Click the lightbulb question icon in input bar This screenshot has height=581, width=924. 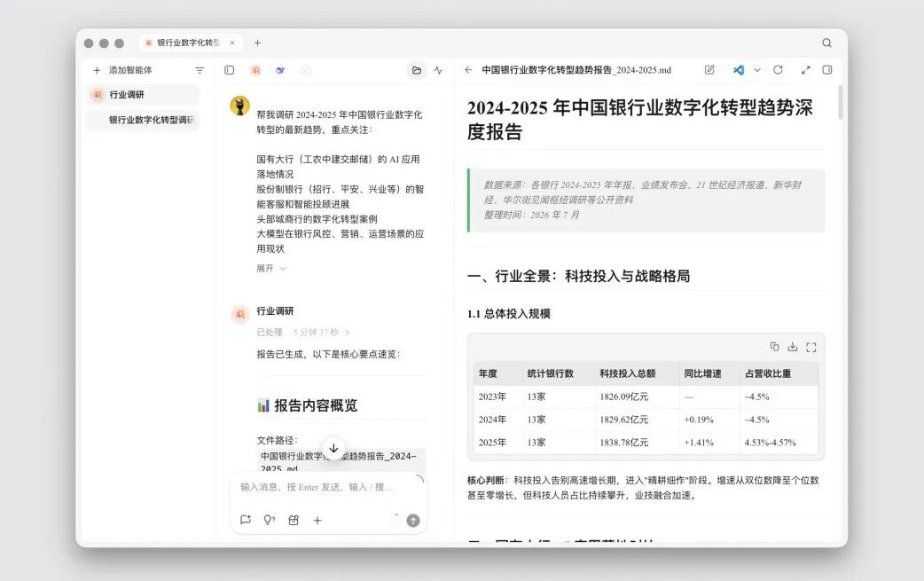(x=270, y=520)
